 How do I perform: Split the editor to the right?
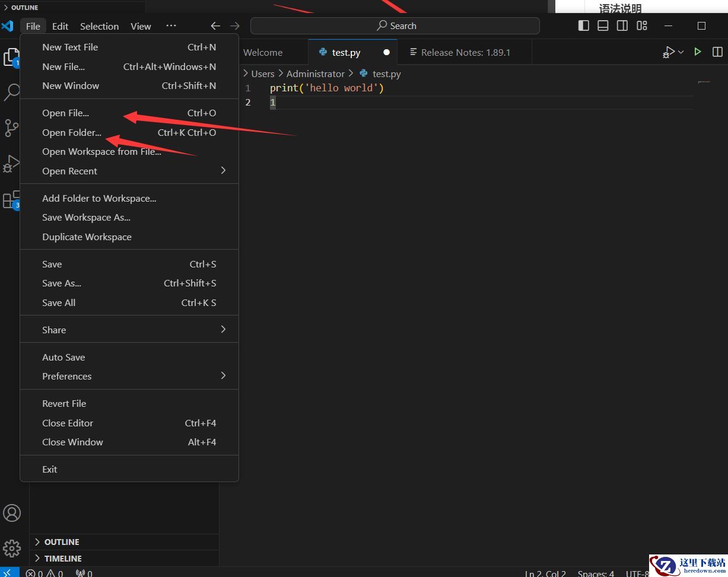click(x=717, y=52)
